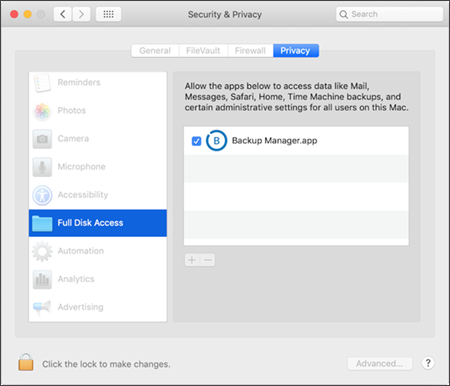Image resolution: width=450 pixels, height=386 pixels.
Task: Click the Automation gear icon
Action: pyautogui.click(x=42, y=251)
